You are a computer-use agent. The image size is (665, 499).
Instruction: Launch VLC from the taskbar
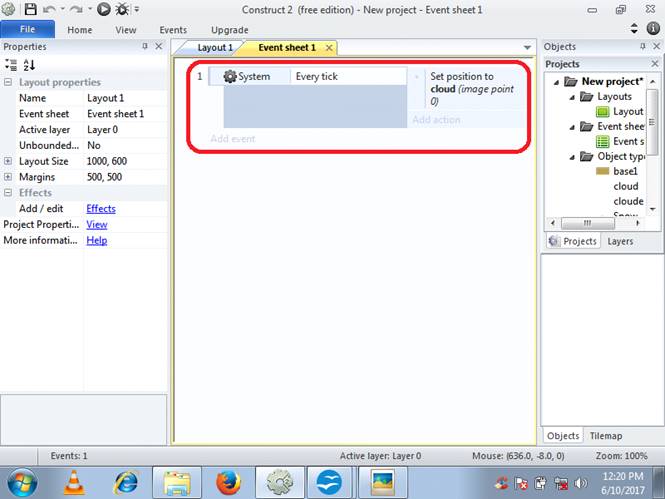coord(74,482)
